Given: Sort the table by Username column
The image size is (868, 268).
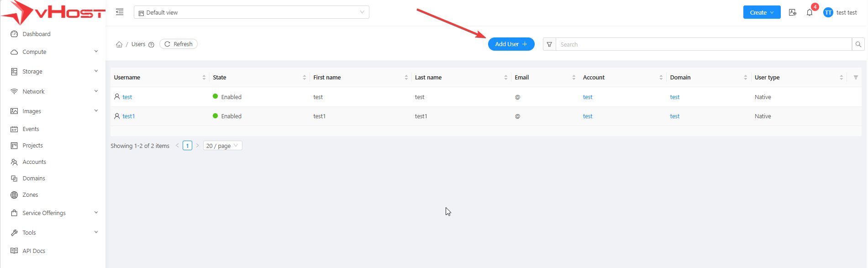Looking at the screenshot, I should click(x=204, y=78).
